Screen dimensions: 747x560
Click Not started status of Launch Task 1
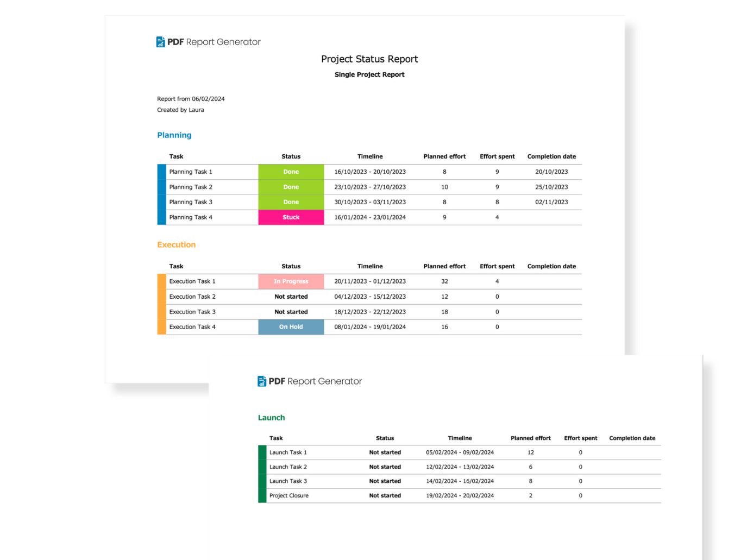tap(385, 452)
